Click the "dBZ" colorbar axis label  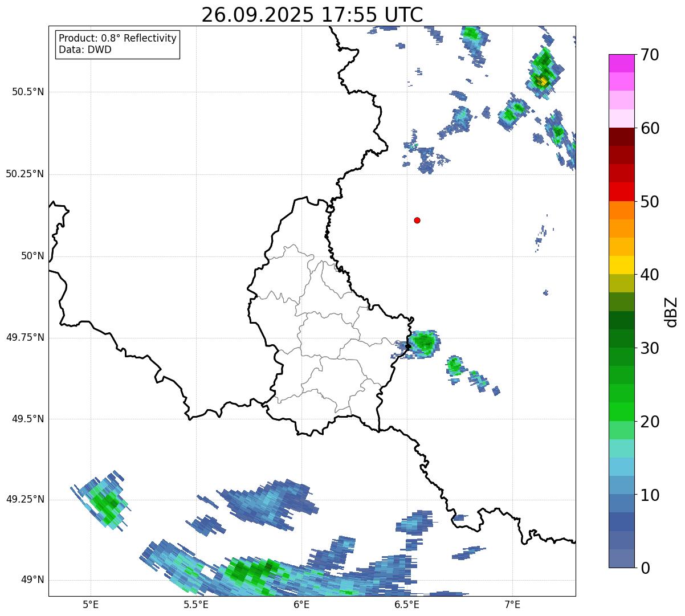tap(671, 311)
